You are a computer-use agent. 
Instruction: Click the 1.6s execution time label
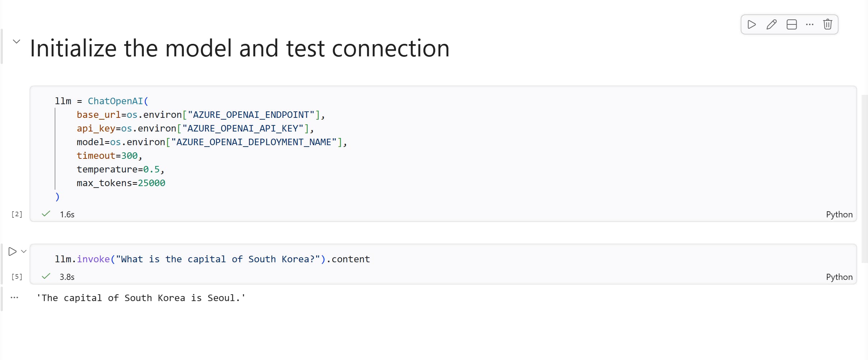(67, 214)
